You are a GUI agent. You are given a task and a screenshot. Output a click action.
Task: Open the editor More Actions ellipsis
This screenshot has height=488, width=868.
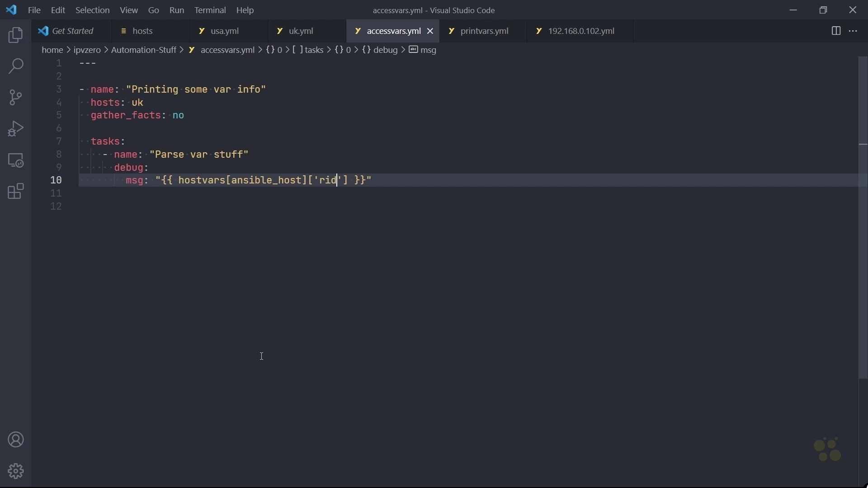[854, 31]
